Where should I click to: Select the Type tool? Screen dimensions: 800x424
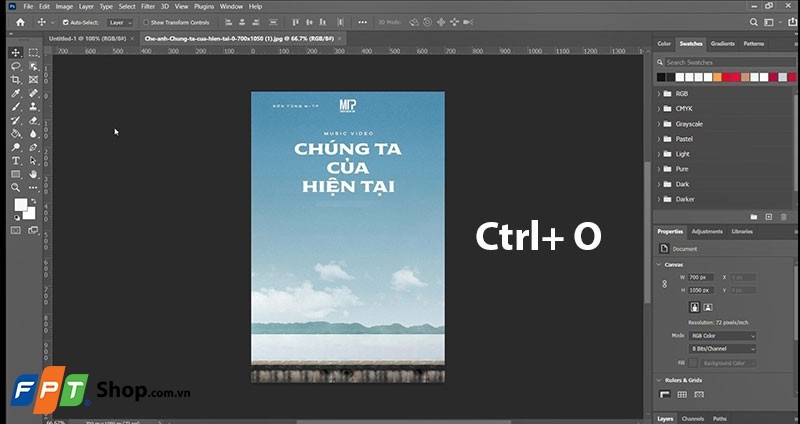click(16, 161)
